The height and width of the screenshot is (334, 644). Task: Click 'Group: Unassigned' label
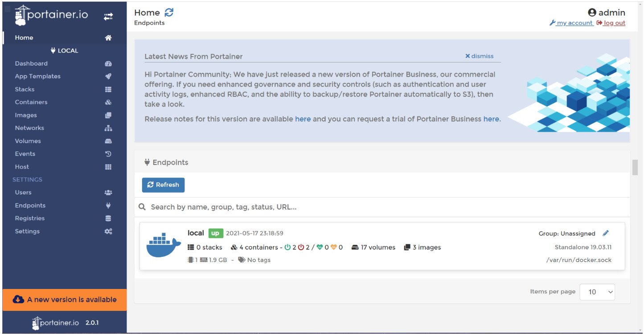coord(567,233)
